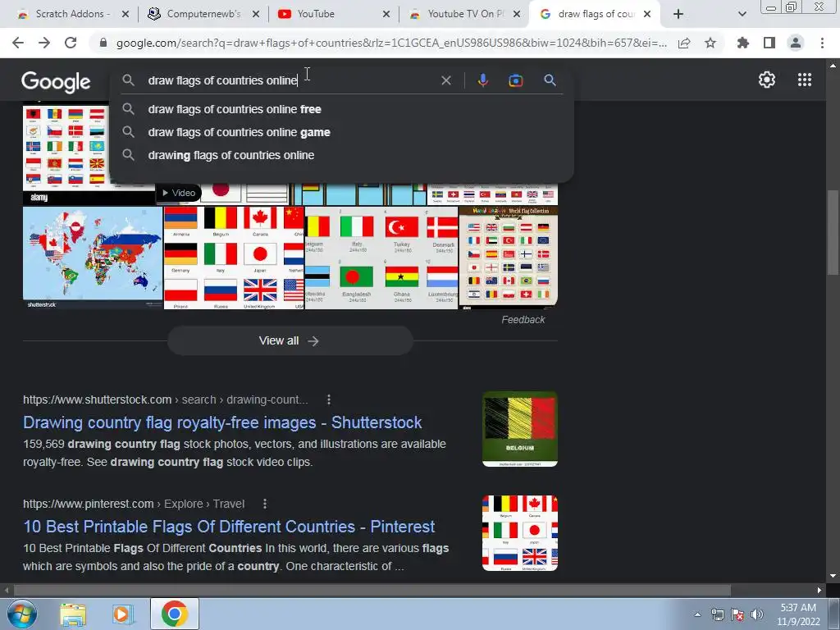
Task: Open the volume control in tray
Action: pyautogui.click(x=757, y=614)
